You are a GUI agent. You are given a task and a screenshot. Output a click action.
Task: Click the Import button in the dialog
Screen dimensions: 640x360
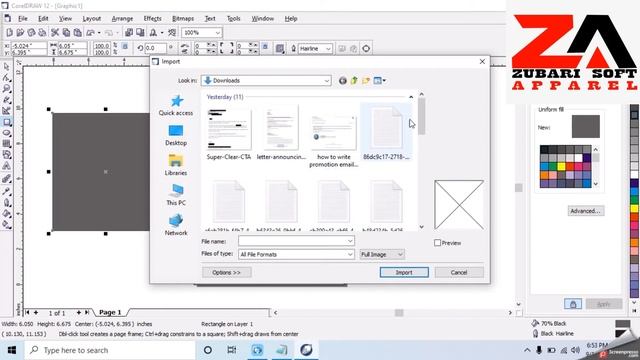pyautogui.click(x=404, y=272)
